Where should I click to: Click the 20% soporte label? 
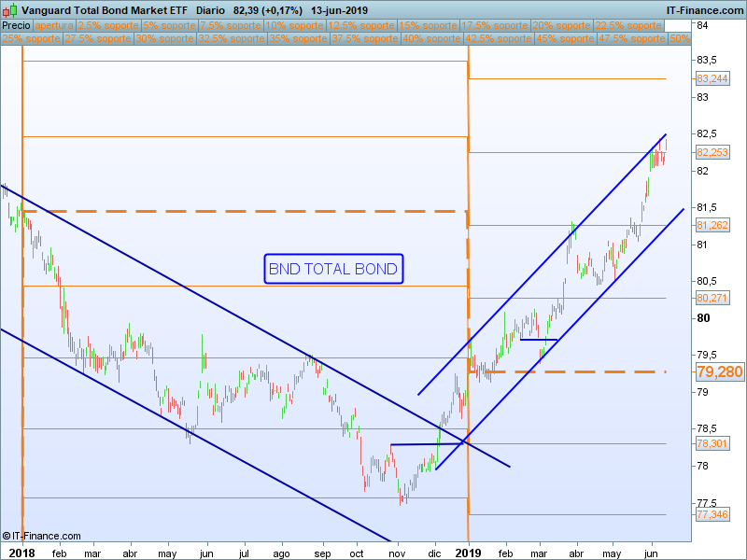561,26
